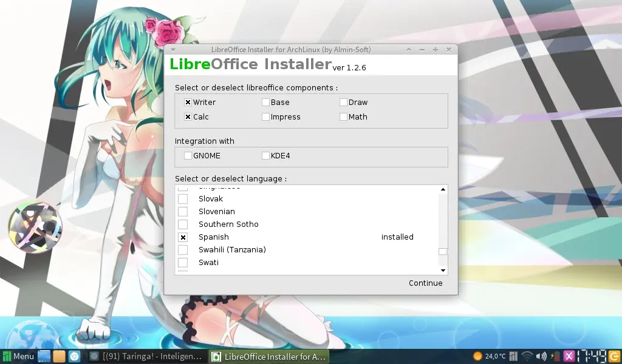The height and width of the screenshot is (364, 622).
Task: Enable KDE4 integration
Action: pos(265,156)
